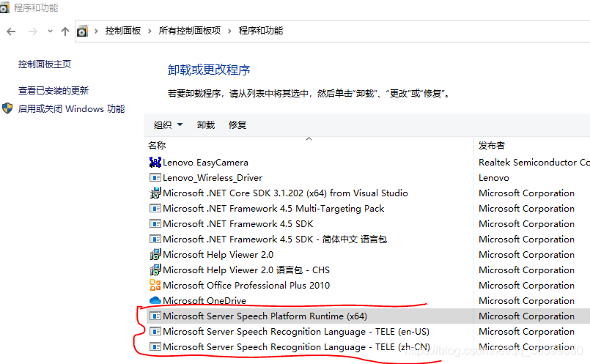The width and height of the screenshot is (590, 364).
Task: Click the forward navigation arrow
Action: [33, 31]
